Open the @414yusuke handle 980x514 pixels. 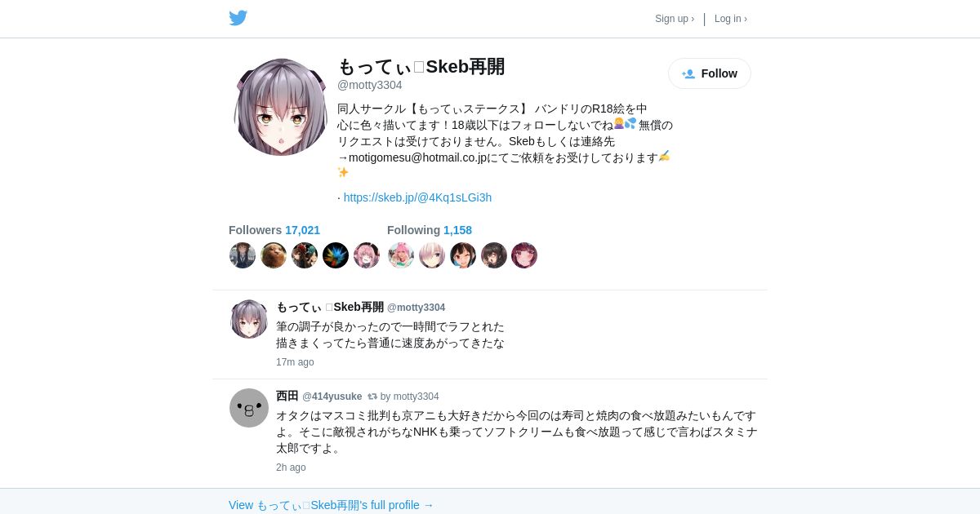pyautogui.click(x=332, y=397)
